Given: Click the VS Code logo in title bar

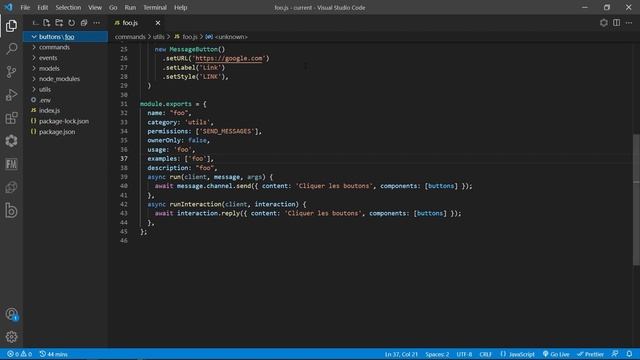Looking at the screenshot, I should pyautogui.click(x=9, y=7).
